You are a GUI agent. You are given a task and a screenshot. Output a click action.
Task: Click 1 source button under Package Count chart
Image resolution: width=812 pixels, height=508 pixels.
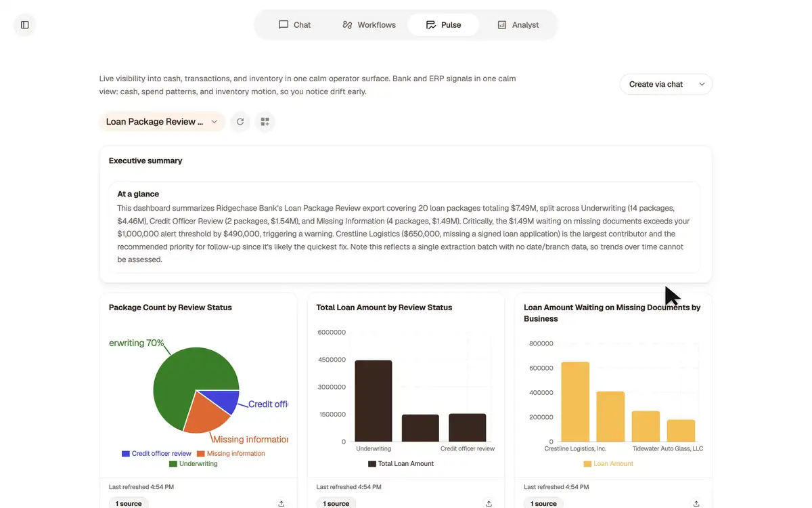[x=129, y=503]
